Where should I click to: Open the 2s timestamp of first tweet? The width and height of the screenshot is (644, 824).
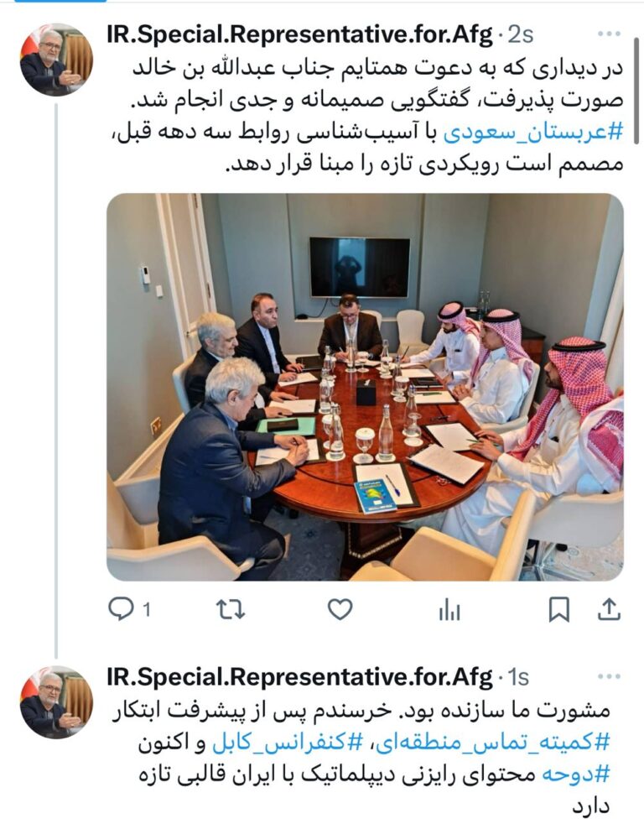[x=520, y=35]
